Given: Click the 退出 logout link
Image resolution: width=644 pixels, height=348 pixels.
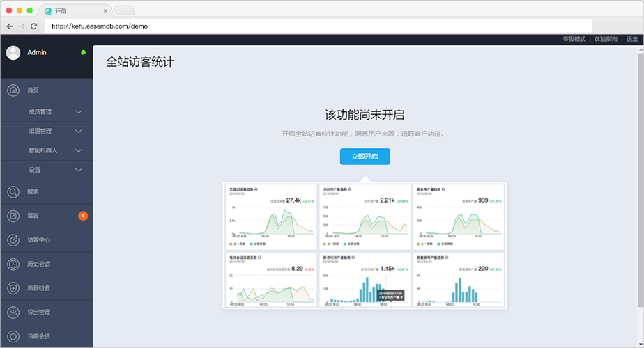Looking at the screenshot, I should 631,39.
